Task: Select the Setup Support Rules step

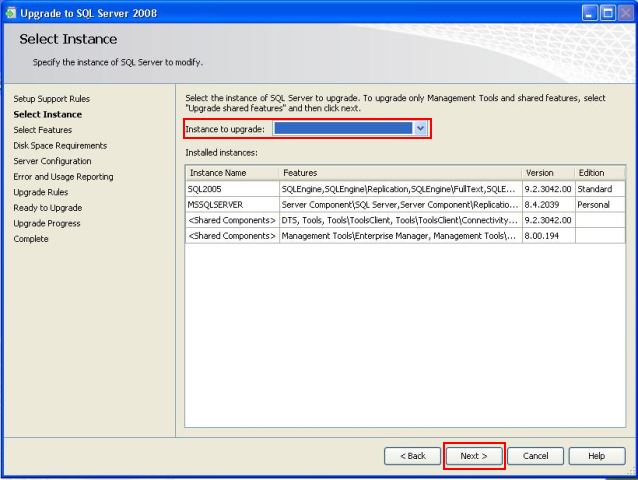Action: click(x=51, y=99)
